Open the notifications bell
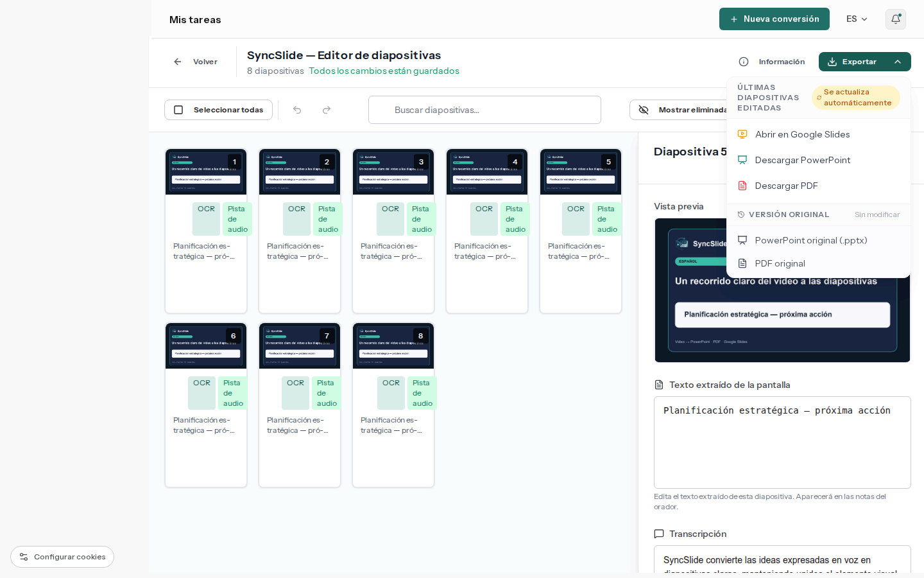Viewport: 924px width, 578px height. (x=896, y=19)
